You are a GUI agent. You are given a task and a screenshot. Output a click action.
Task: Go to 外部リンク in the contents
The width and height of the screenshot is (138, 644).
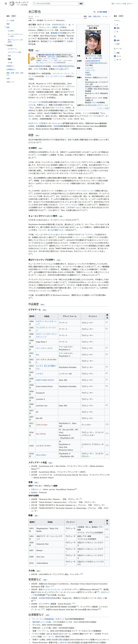10,82
